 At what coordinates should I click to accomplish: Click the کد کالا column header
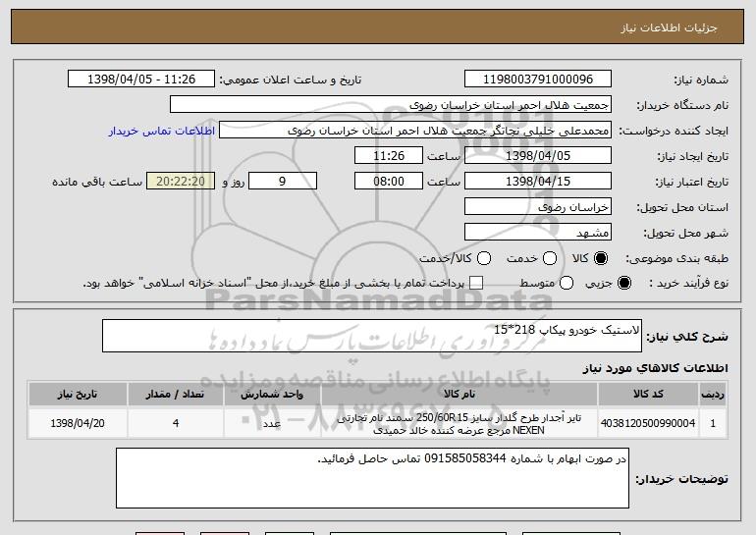coord(648,395)
